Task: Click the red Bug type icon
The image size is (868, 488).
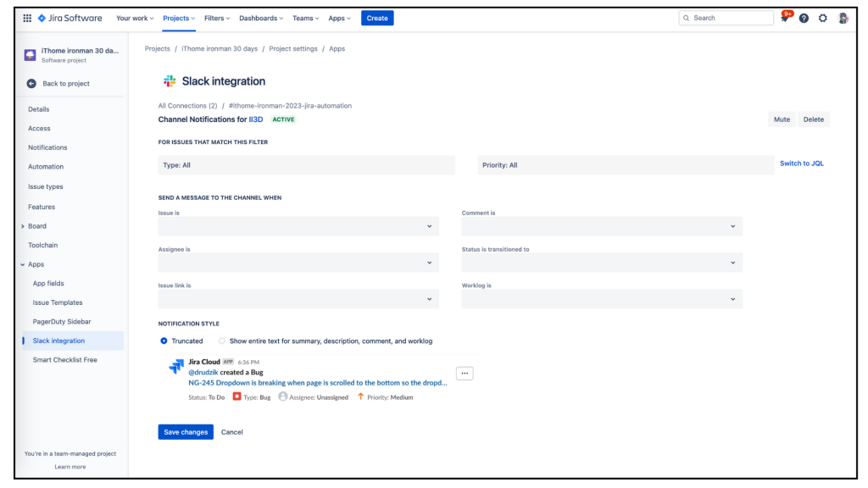Action: pyautogui.click(x=237, y=396)
